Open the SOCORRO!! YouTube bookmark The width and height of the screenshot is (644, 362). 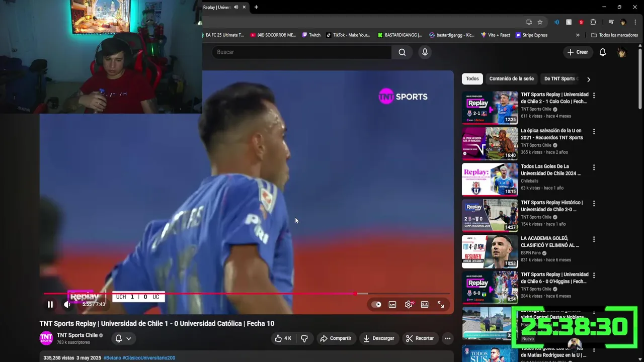[x=273, y=35]
